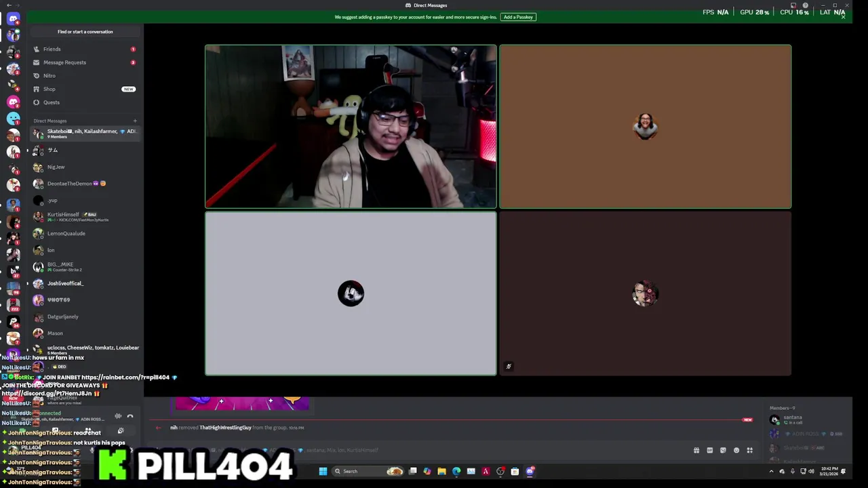Click santana in the members list
Screen dimensions: 868x488
(x=793, y=419)
